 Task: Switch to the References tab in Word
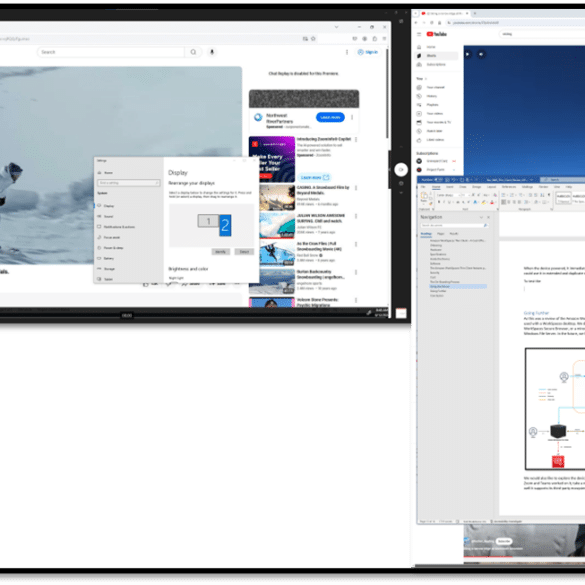tap(509, 187)
